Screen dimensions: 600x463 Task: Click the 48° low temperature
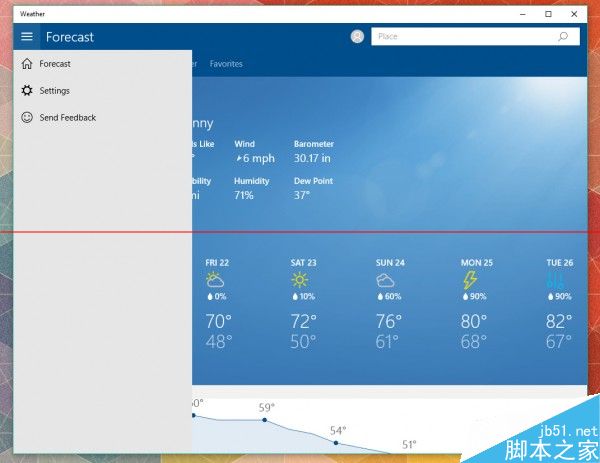(x=219, y=342)
